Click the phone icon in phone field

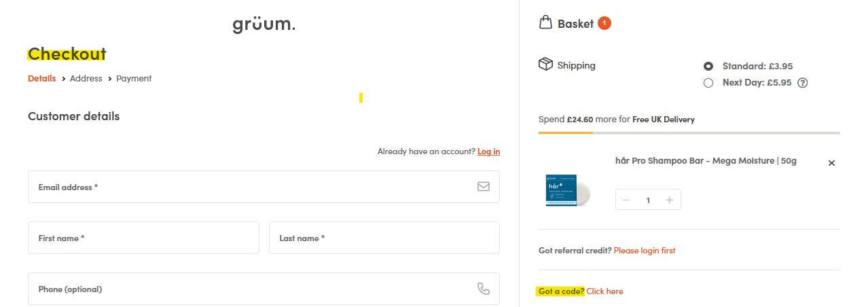483,289
